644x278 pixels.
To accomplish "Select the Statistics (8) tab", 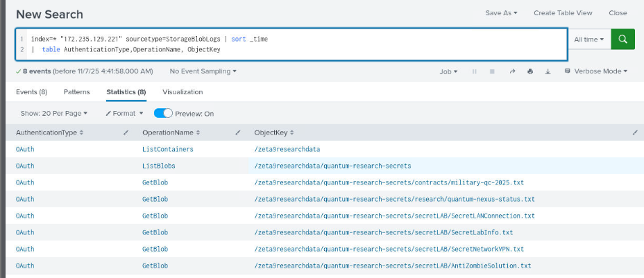I will pyautogui.click(x=126, y=92).
